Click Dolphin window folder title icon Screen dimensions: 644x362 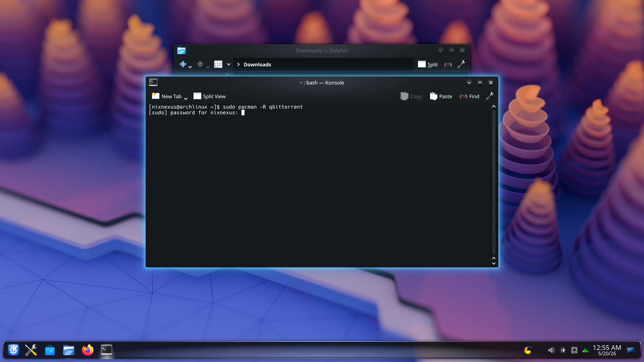[182, 50]
